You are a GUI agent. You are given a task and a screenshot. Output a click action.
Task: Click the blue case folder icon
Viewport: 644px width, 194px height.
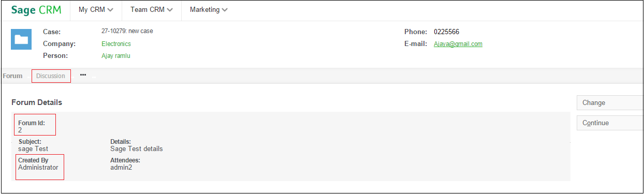pyautogui.click(x=21, y=39)
